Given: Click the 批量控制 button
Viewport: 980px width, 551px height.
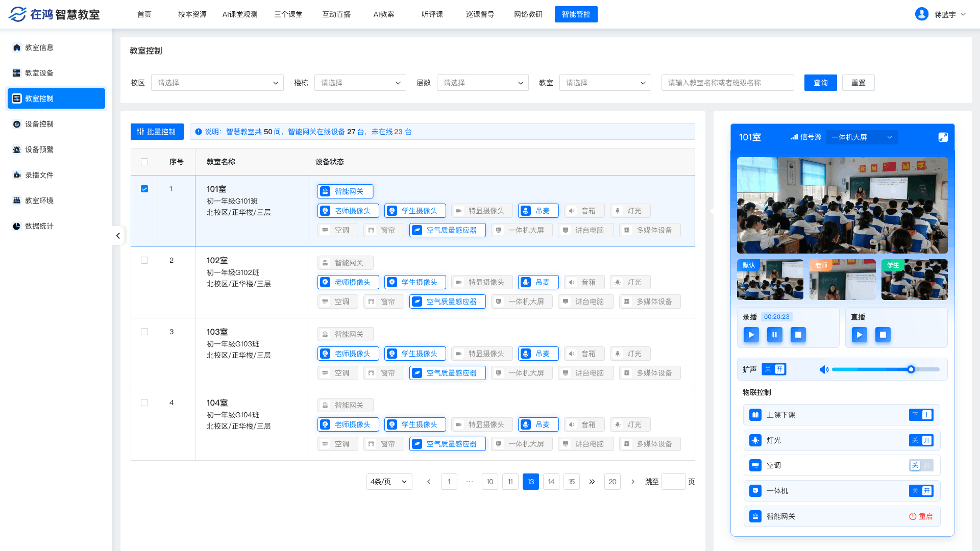Looking at the screenshot, I should point(157,132).
